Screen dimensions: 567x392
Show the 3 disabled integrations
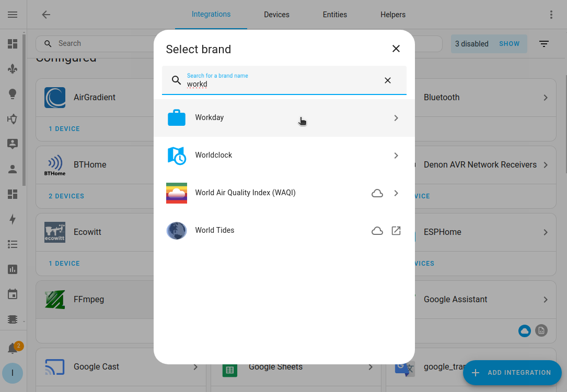[509, 44]
